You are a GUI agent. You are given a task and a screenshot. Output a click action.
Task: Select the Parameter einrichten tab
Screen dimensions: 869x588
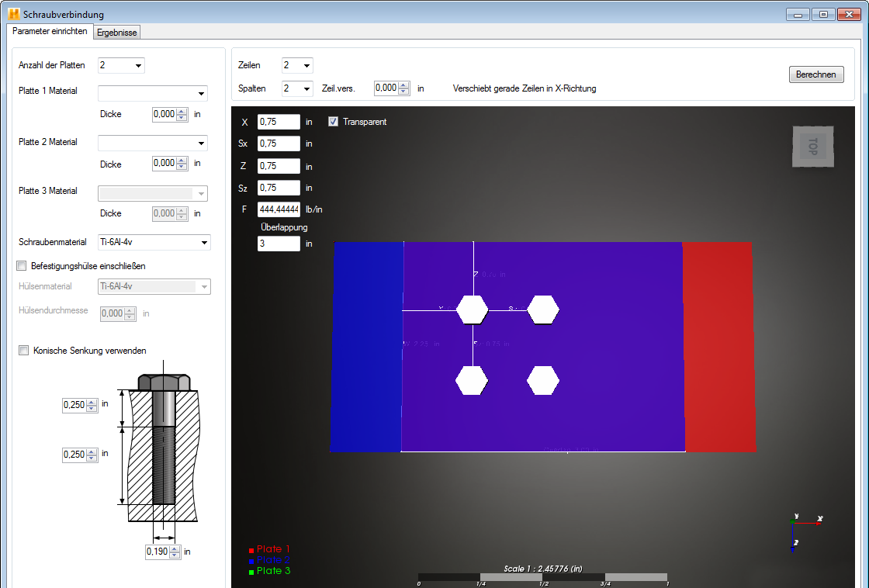click(x=50, y=31)
